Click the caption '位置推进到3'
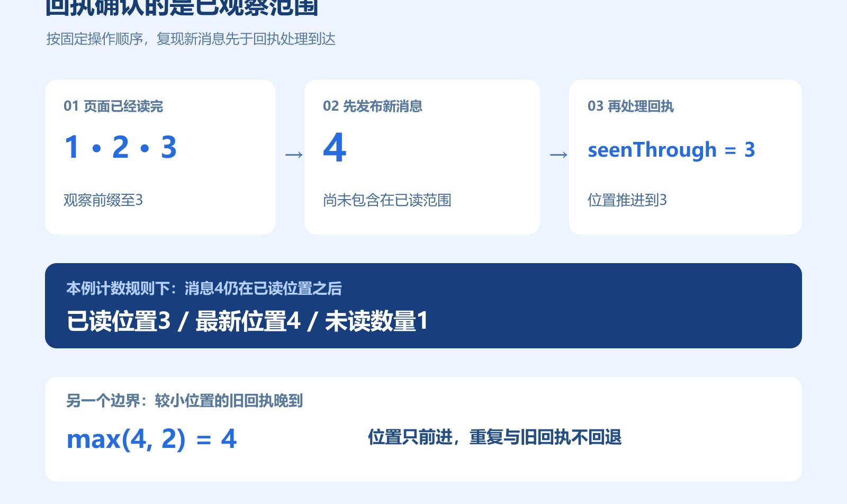This screenshot has height=504, width=847. click(x=627, y=200)
